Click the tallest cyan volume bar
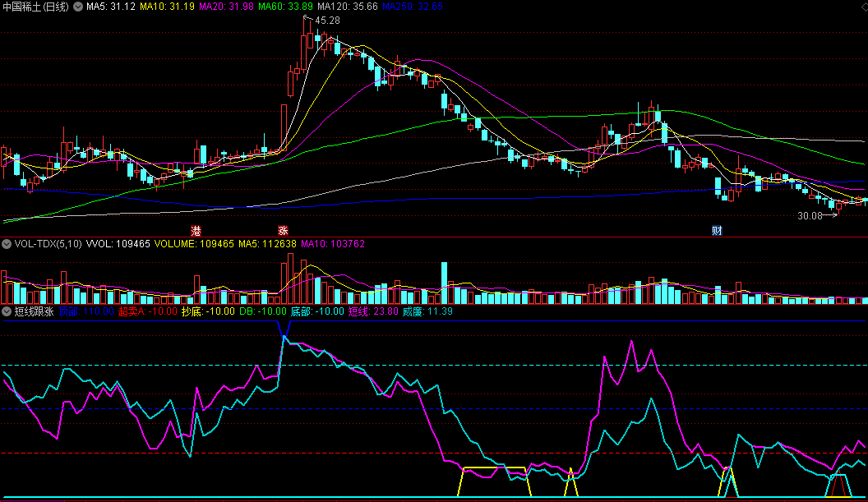The image size is (868, 502). tap(444, 283)
